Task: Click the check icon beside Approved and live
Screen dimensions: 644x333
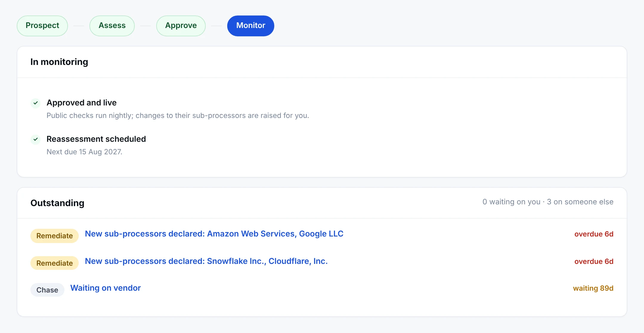Action: point(35,103)
